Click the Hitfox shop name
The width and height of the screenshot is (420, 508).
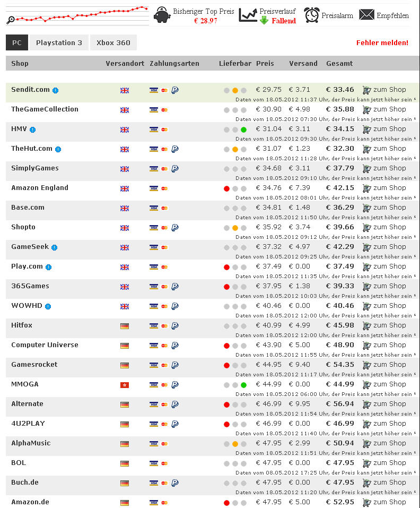22,325
